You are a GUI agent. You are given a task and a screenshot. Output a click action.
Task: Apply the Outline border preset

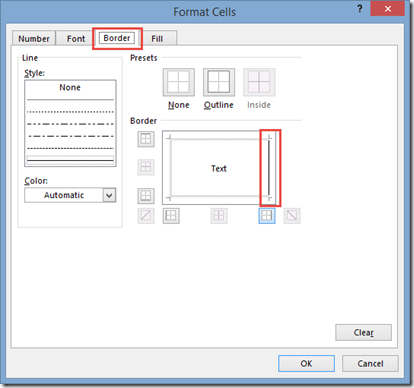(219, 82)
